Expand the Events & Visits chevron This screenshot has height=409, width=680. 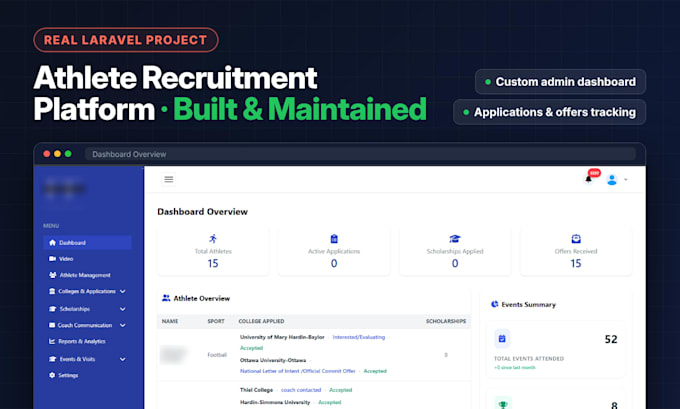point(123,359)
